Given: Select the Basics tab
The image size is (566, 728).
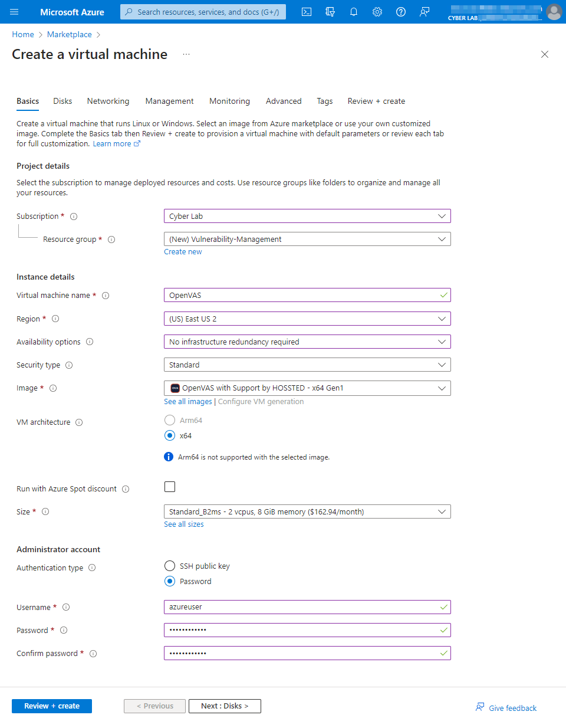Looking at the screenshot, I should click(28, 101).
